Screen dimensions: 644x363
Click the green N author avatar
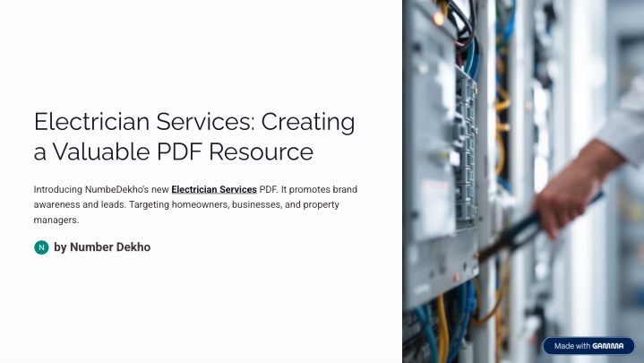point(41,247)
